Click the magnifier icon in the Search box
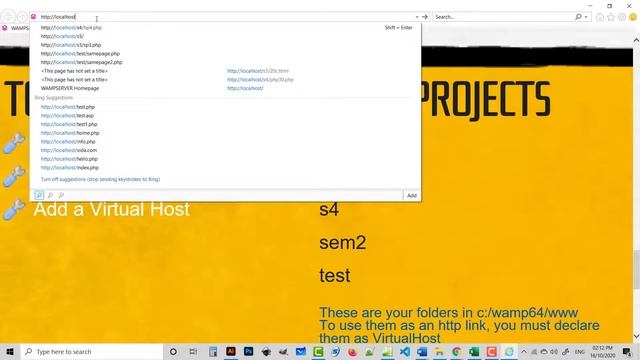The height and width of the screenshot is (360, 640). coord(578,17)
